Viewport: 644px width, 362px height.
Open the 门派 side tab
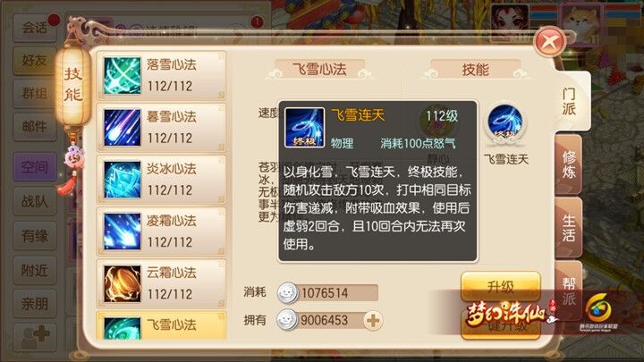pyautogui.click(x=569, y=101)
